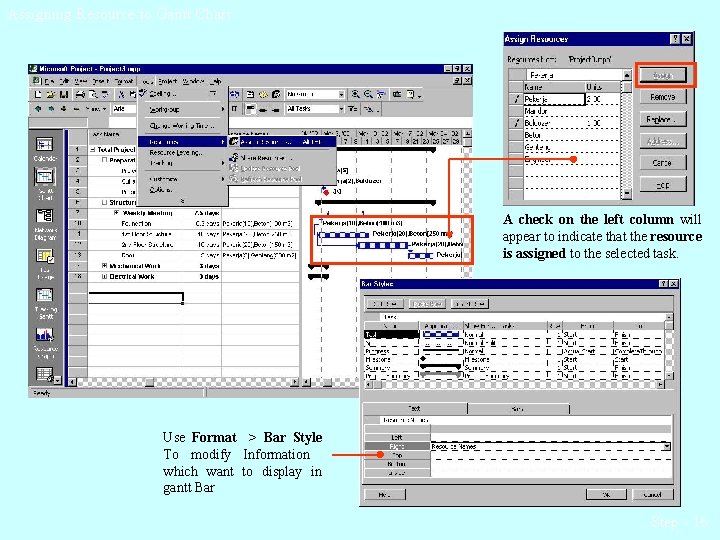Click the Go To Selected Task icon

[x=381, y=94]
